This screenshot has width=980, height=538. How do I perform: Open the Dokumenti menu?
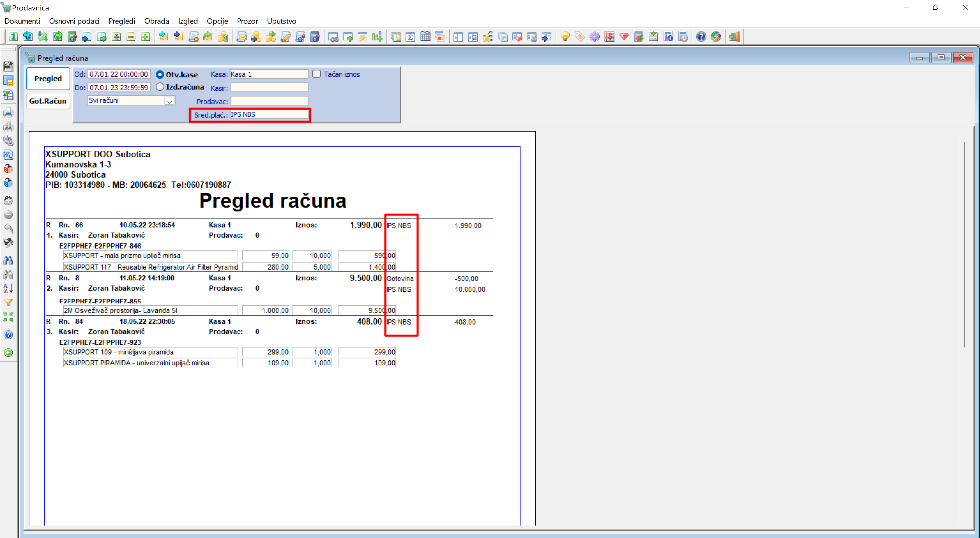[22, 21]
